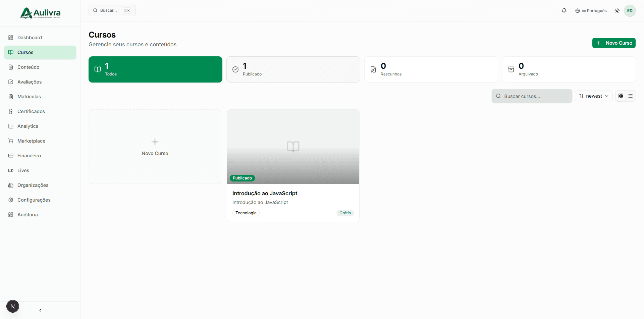This screenshot has height=319, width=644.
Task: Click the Organizações sidebar label
Action: (x=33, y=185)
